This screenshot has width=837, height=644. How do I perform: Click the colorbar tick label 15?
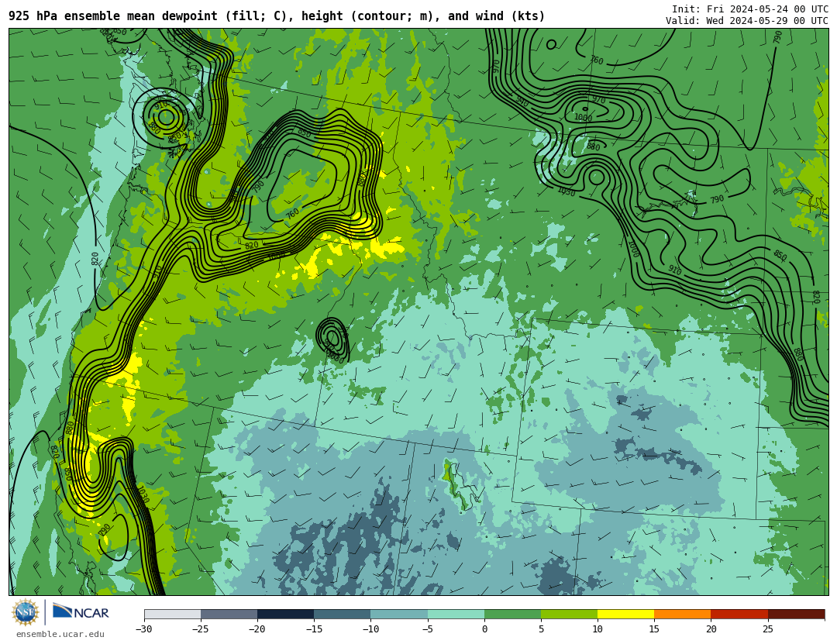click(654, 629)
